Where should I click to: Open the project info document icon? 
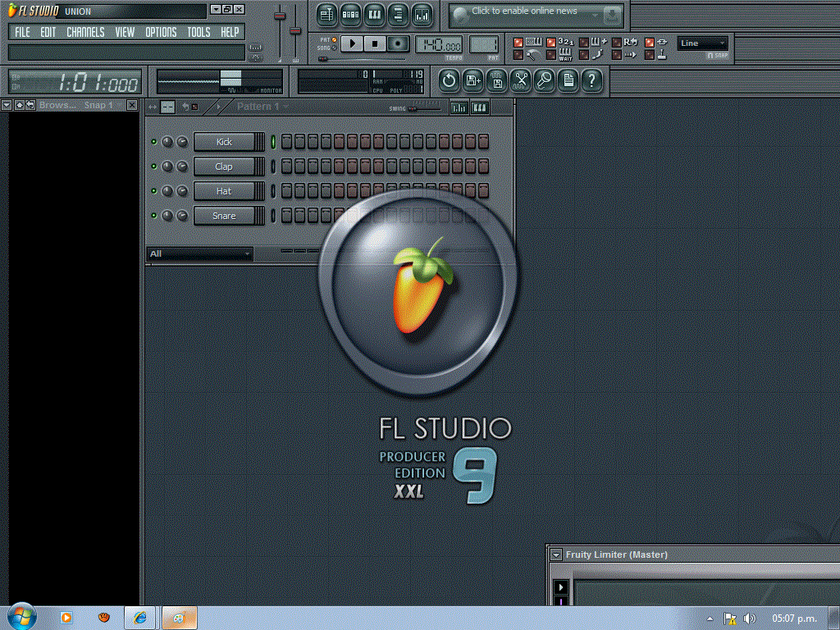point(568,81)
